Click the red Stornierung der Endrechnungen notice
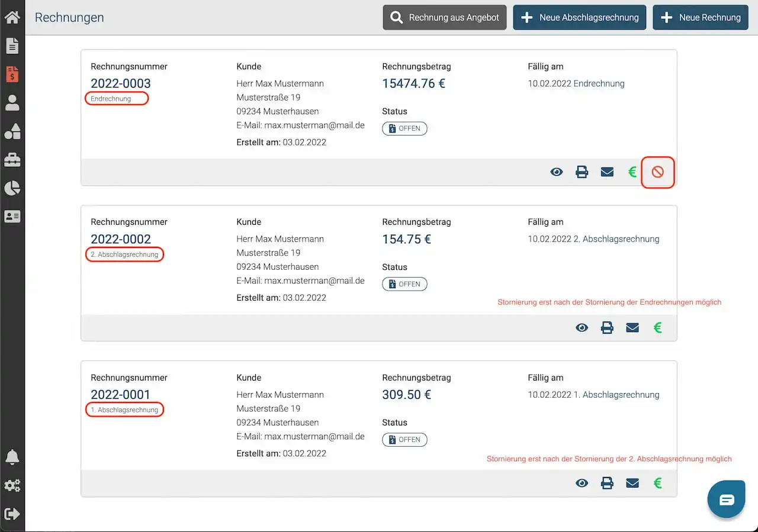The image size is (758, 532). 609,302
